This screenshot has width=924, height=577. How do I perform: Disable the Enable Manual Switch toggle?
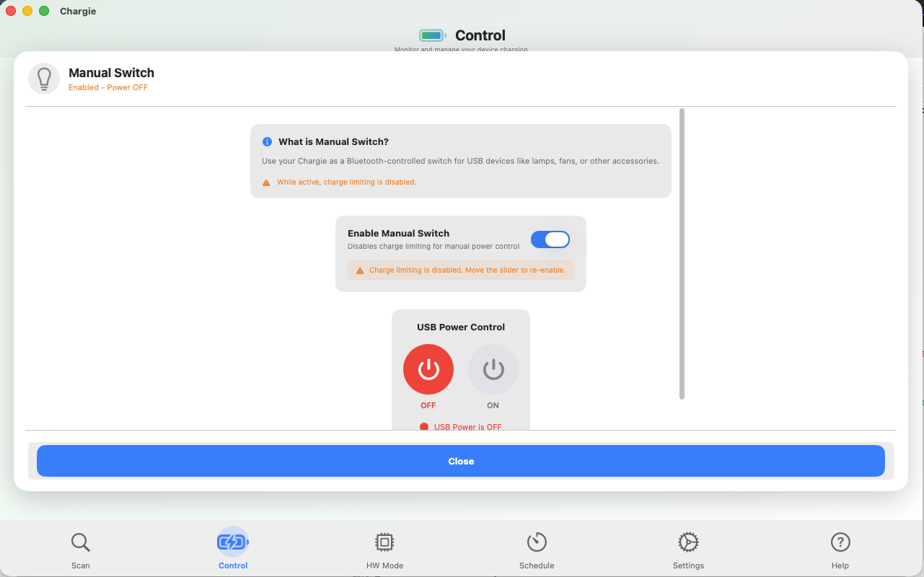(x=550, y=239)
